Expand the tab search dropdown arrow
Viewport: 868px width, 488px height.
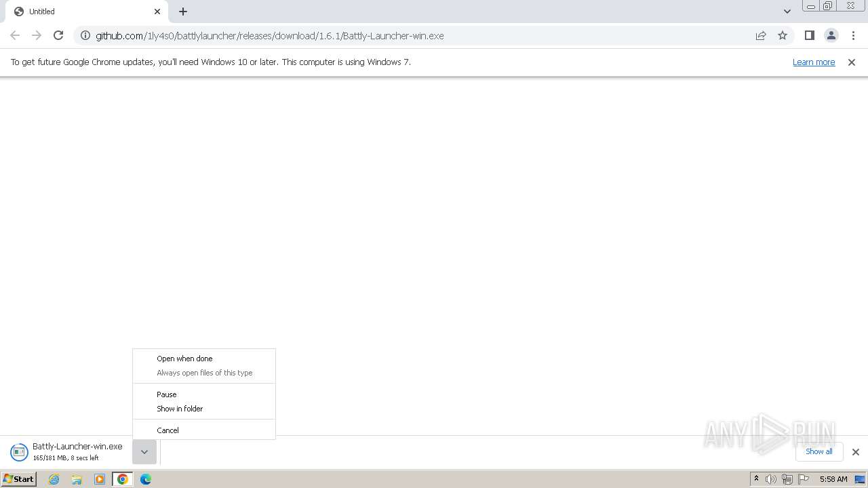(x=787, y=12)
